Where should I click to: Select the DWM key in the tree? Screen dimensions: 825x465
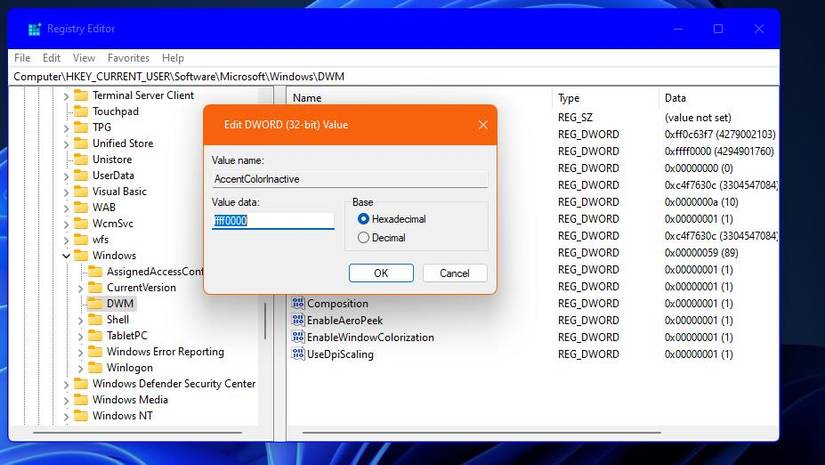pyautogui.click(x=120, y=304)
